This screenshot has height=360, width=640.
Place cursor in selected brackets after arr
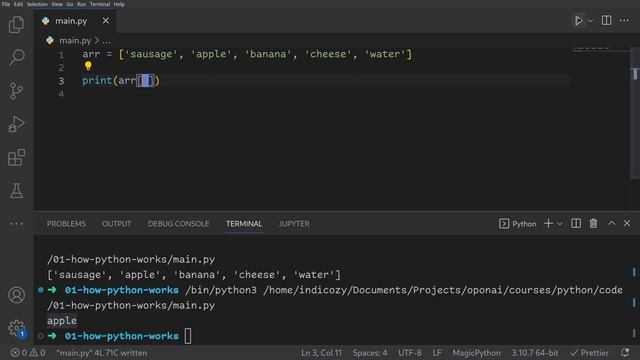(x=146, y=80)
